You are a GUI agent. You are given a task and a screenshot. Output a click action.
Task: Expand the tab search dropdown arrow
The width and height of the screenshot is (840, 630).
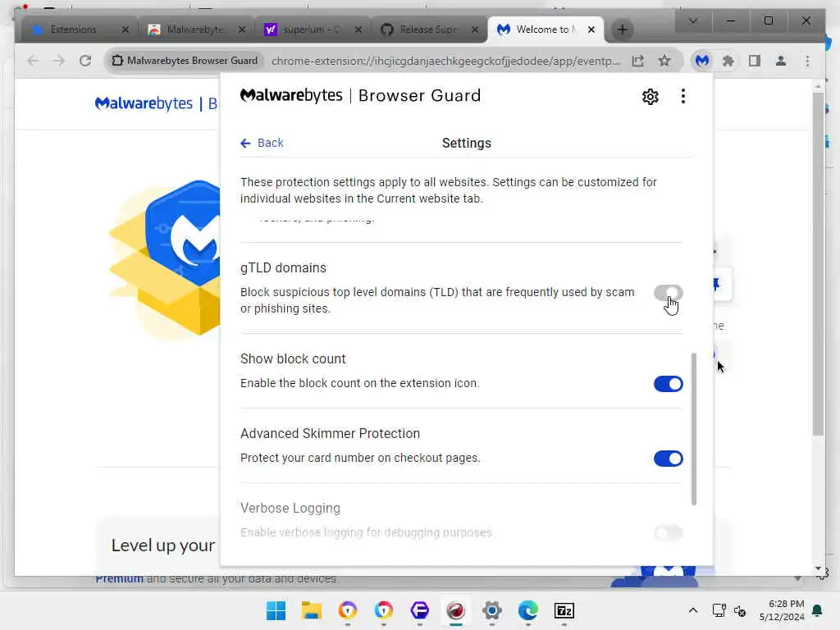point(692,21)
